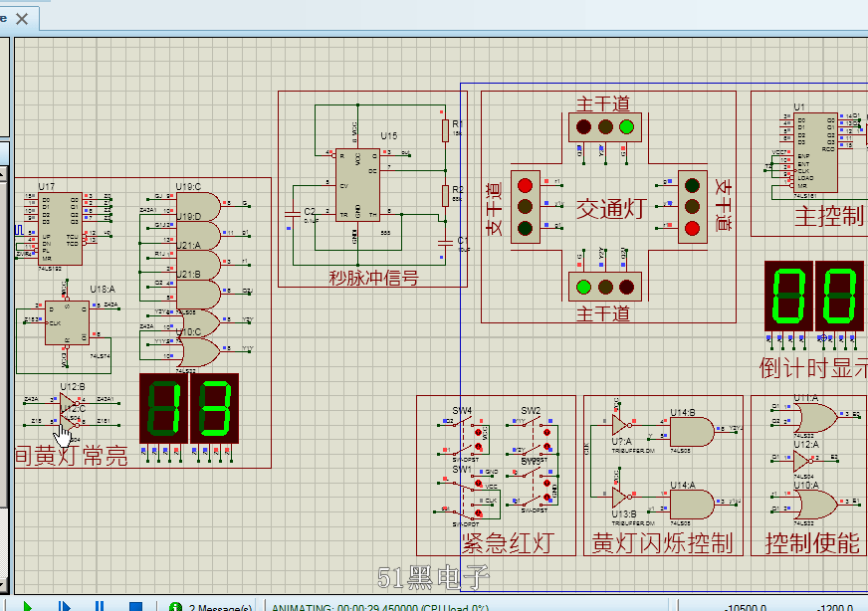The image size is (868, 611).
Task: Select the U17 74LS192 counter chip
Action: [60, 229]
